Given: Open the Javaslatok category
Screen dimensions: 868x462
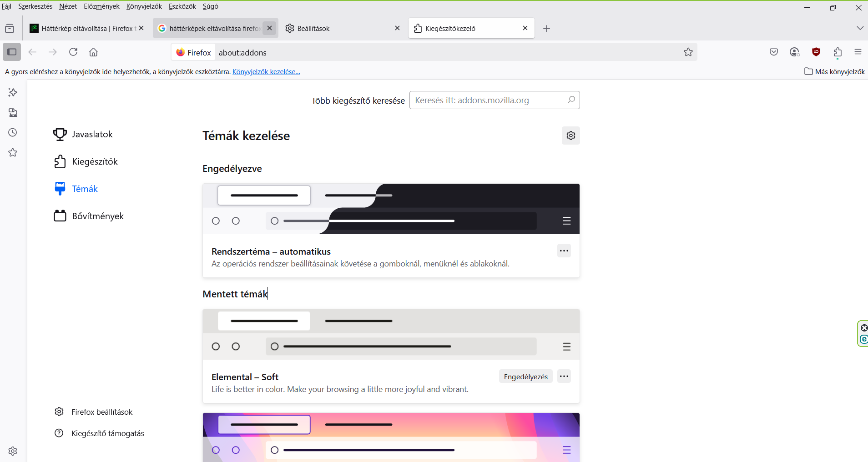Looking at the screenshot, I should pos(83,134).
